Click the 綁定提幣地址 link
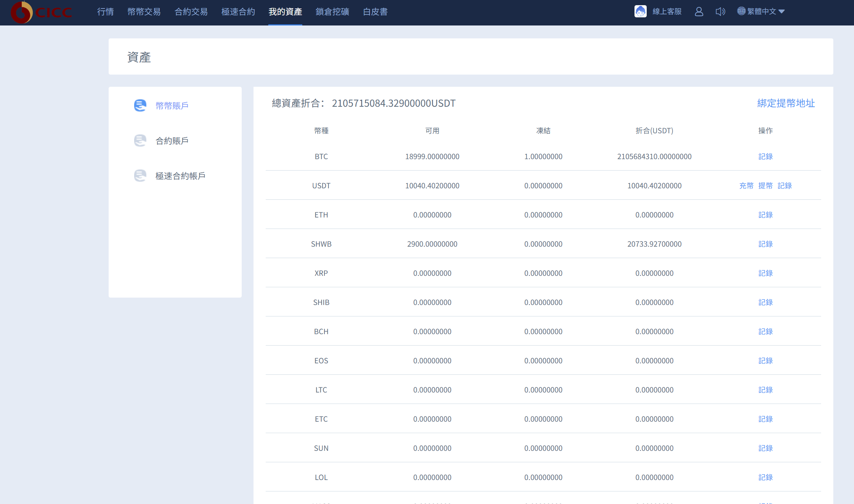The width and height of the screenshot is (854, 504). pos(786,103)
